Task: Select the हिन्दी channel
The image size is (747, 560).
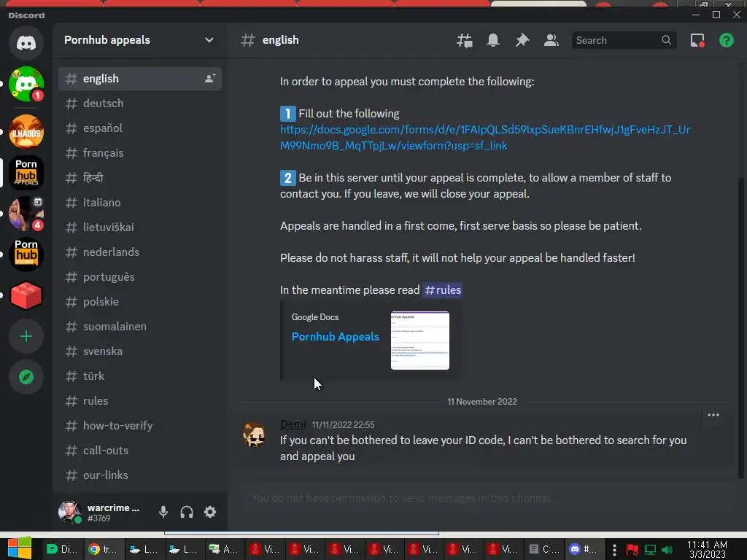Action: pos(139,178)
